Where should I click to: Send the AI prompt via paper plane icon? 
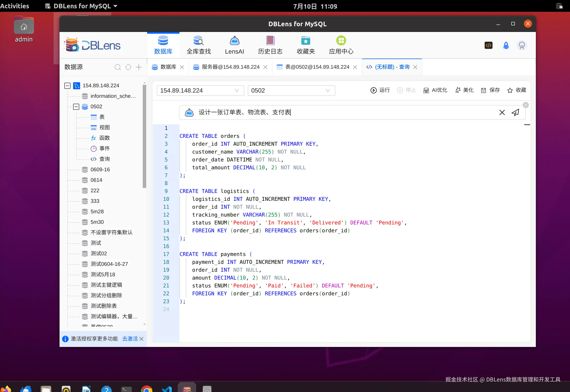tap(515, 112)
